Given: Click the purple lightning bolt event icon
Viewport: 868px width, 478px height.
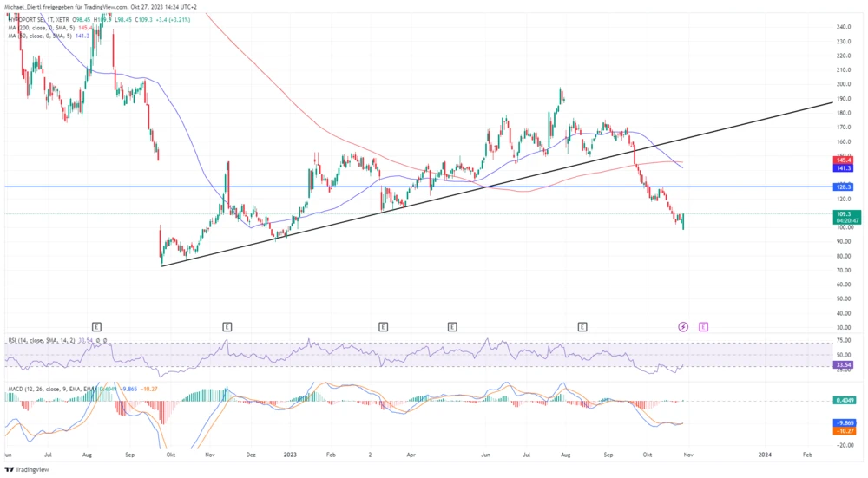Looking at the screenshot, I should (x=683, y=326).
